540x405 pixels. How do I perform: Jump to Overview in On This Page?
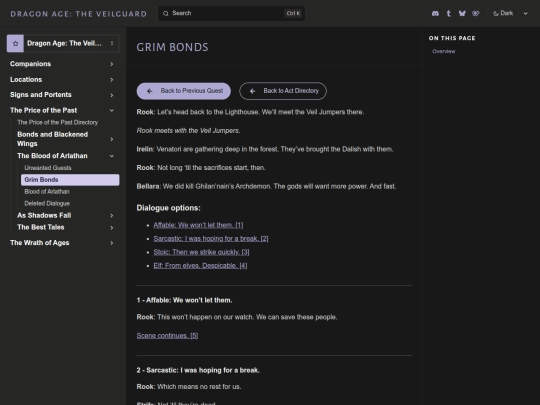[x=444, y=51]
